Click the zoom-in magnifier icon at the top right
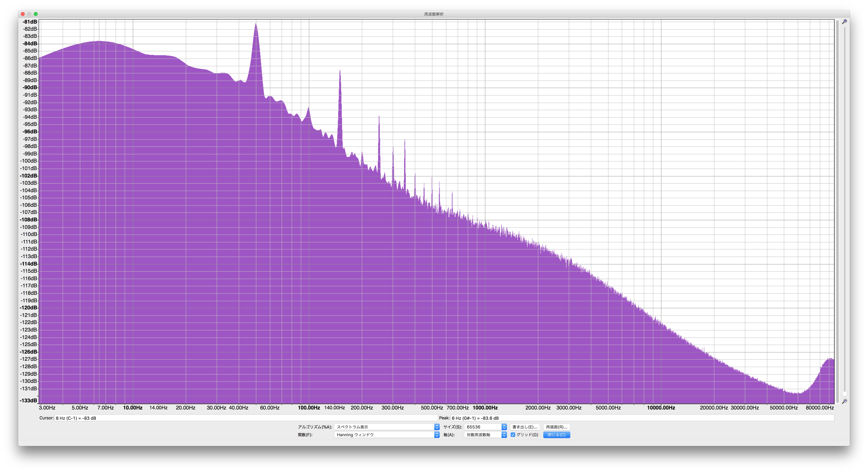The height and width of the screenshot is (472, 868). tap(844, 22)
